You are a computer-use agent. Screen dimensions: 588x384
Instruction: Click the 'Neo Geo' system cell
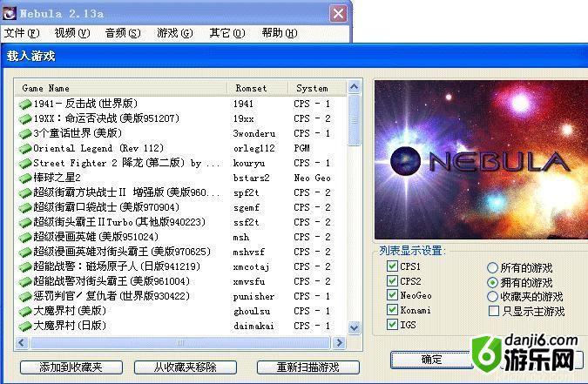313,179
